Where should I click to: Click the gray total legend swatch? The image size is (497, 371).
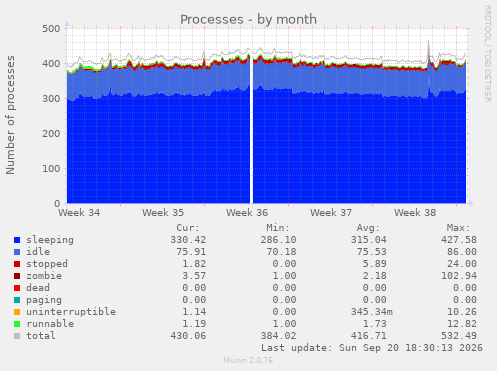(17, 336)
